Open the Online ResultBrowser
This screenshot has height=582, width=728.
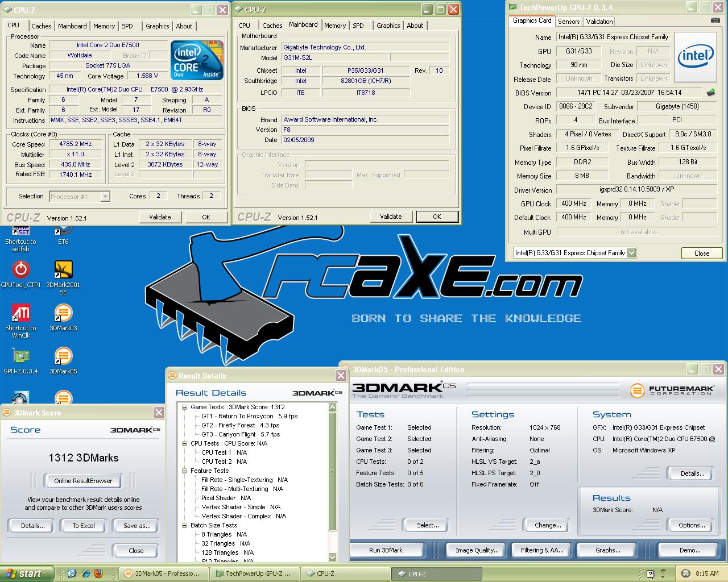pos(83,481)
